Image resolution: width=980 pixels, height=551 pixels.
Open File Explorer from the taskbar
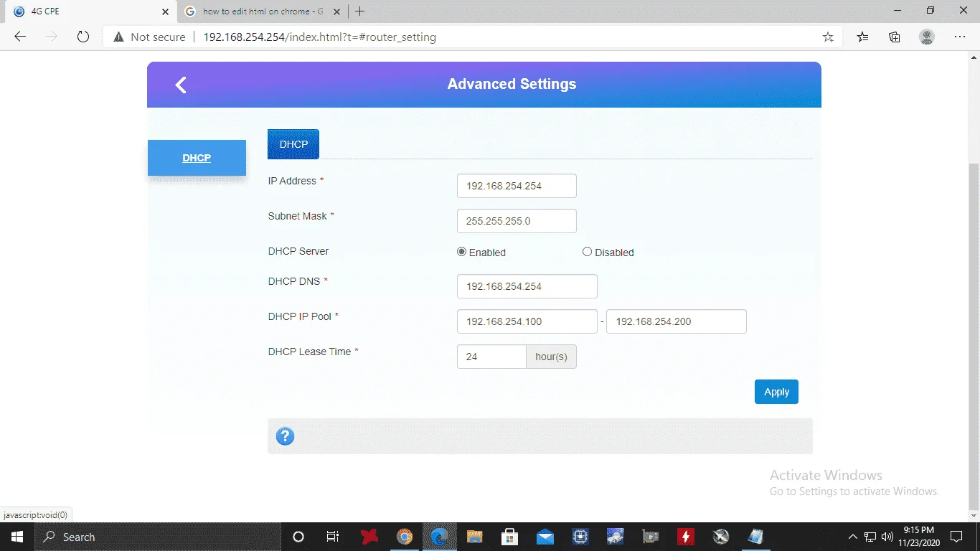(x=474, y=537)
